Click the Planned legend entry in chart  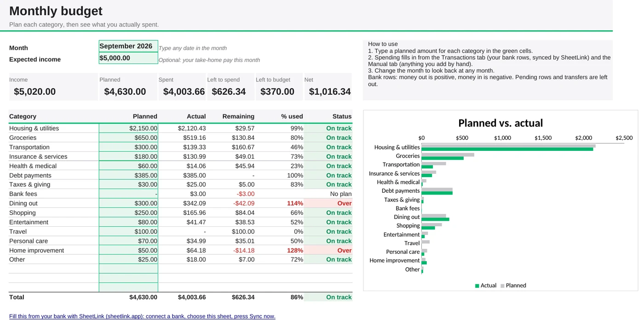[x=513, y=286]
